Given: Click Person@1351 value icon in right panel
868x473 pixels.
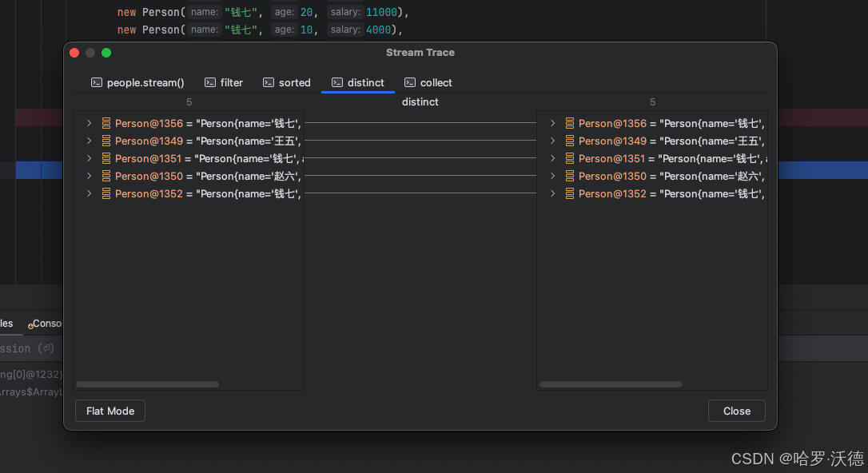Looking at the screenshot, I should [569, 158].
